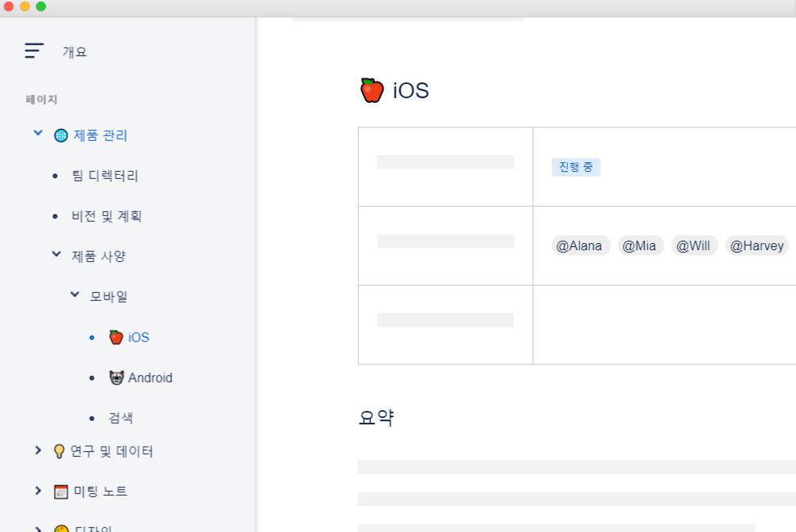Image resolution: width=796 pixels, height=532 pixels.
Task: Click the apple emoji in page title
Action: click(x=372, y=90)
